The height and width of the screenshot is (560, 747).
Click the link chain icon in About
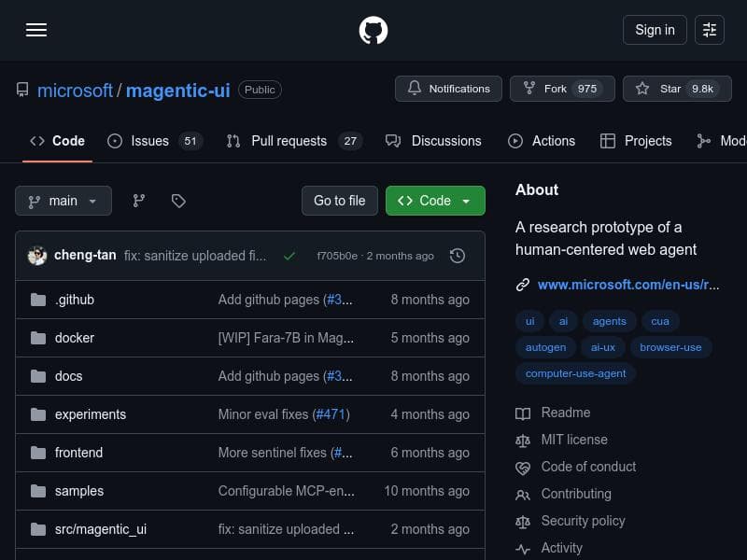(523, 285)
